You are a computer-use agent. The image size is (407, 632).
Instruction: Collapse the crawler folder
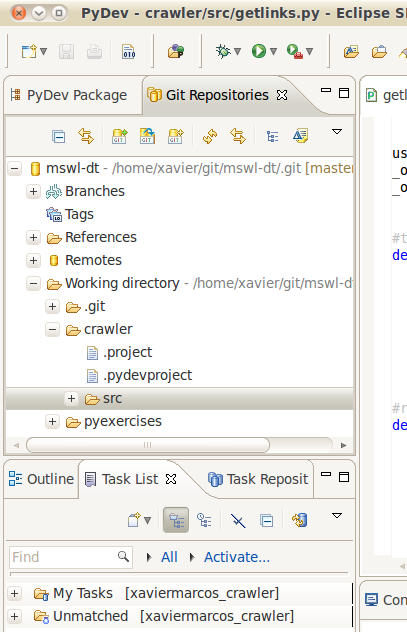click(52, 329)
